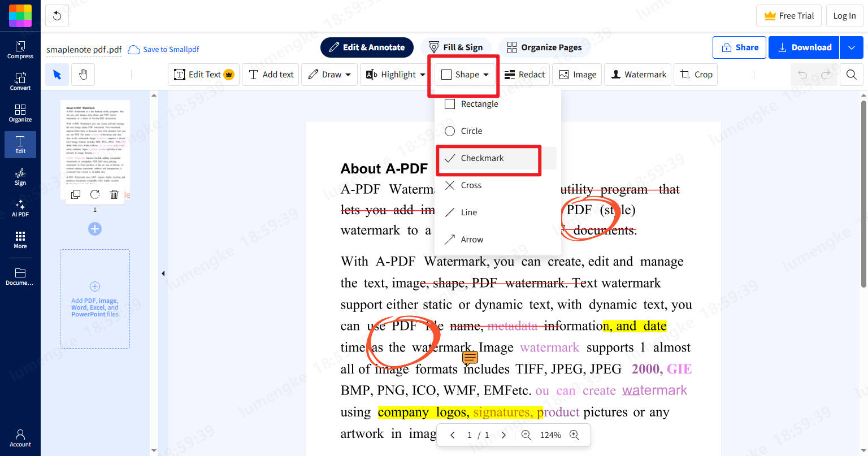Zoom in the document view
Viewport: 868px width, 456px height.
575,435
